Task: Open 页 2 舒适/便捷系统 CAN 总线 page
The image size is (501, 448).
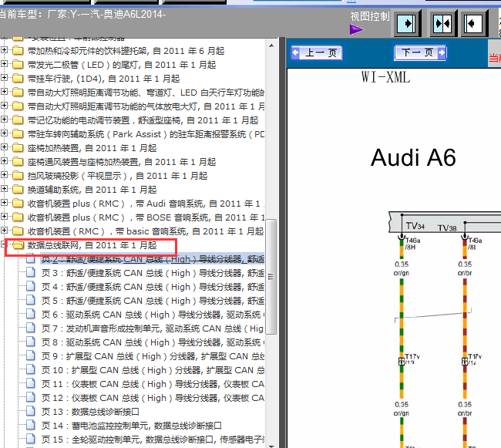Action: tap(153, 259)
